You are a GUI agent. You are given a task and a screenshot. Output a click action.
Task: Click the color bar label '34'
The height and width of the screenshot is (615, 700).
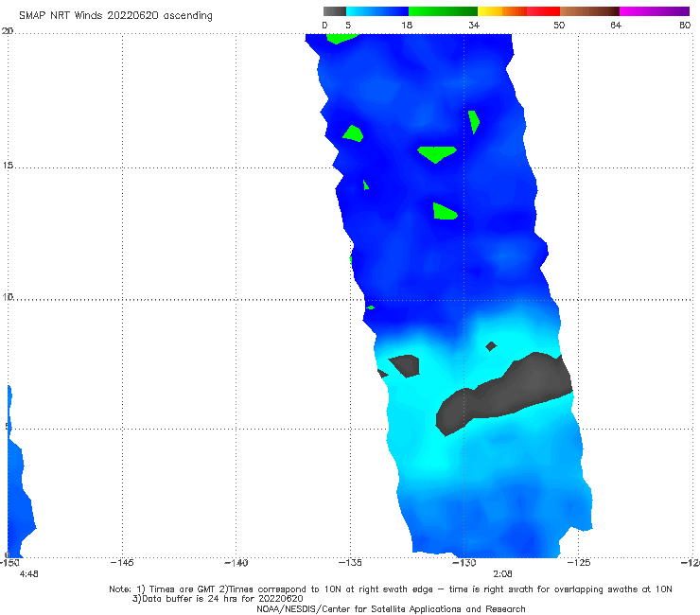click(x=474, y=25)
